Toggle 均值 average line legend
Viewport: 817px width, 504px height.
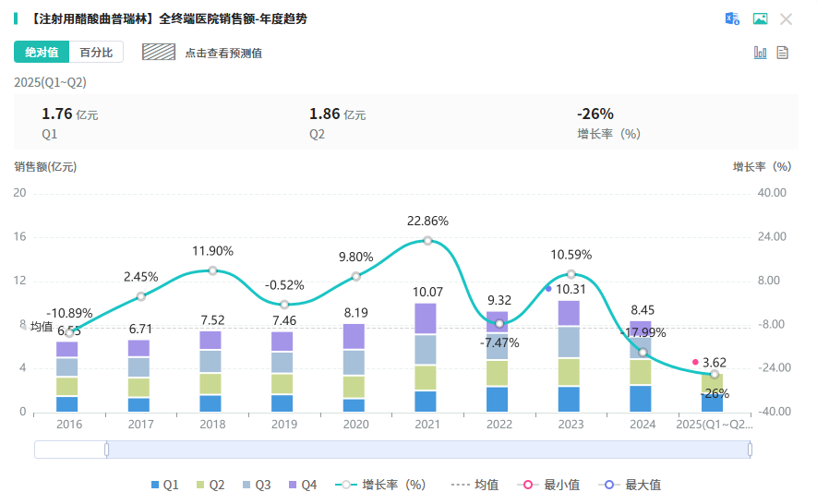pos(475,485)
